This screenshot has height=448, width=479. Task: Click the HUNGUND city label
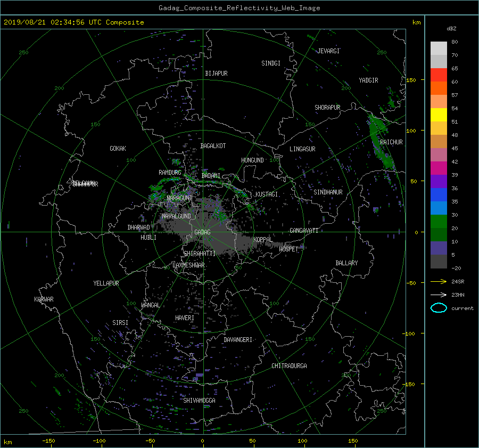pos(252,160)
